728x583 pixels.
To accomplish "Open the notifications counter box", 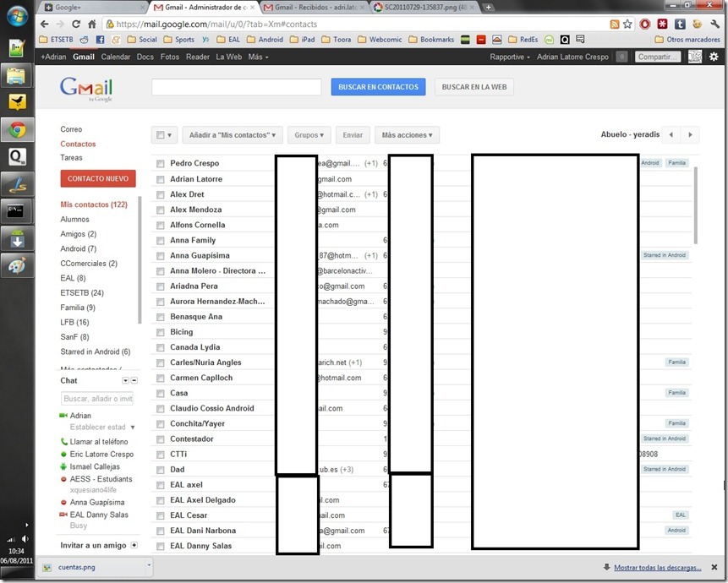I will [621, 57].
